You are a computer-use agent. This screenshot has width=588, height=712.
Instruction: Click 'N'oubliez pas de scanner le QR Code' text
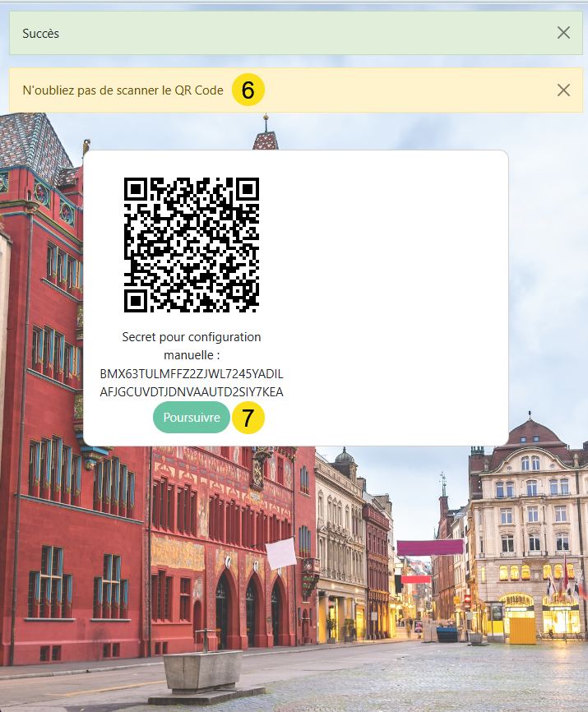[x=123, y=90]
